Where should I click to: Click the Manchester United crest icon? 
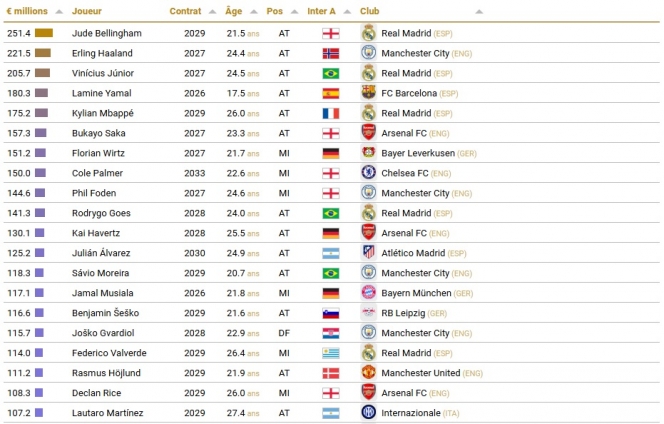[368, 373]
